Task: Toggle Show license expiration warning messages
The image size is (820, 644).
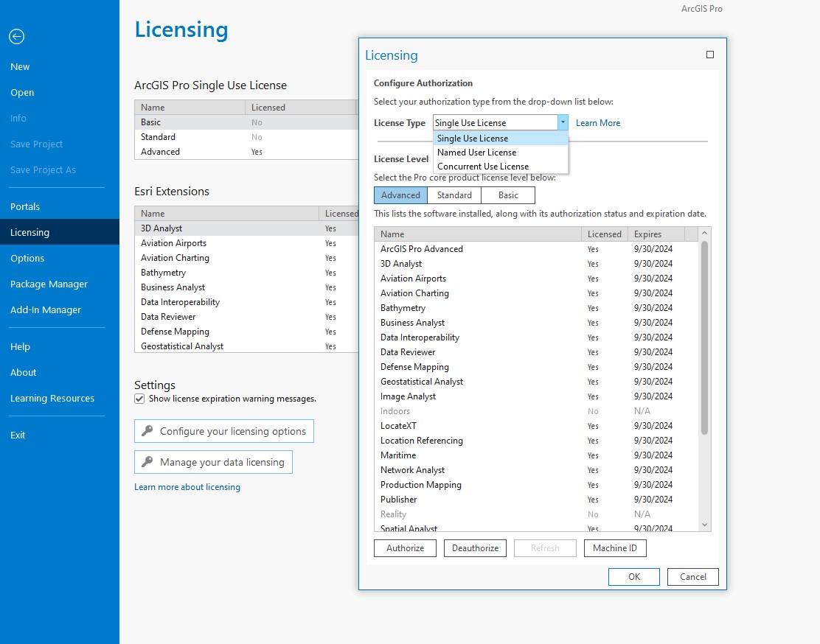Action: click(x=139, y=399)
